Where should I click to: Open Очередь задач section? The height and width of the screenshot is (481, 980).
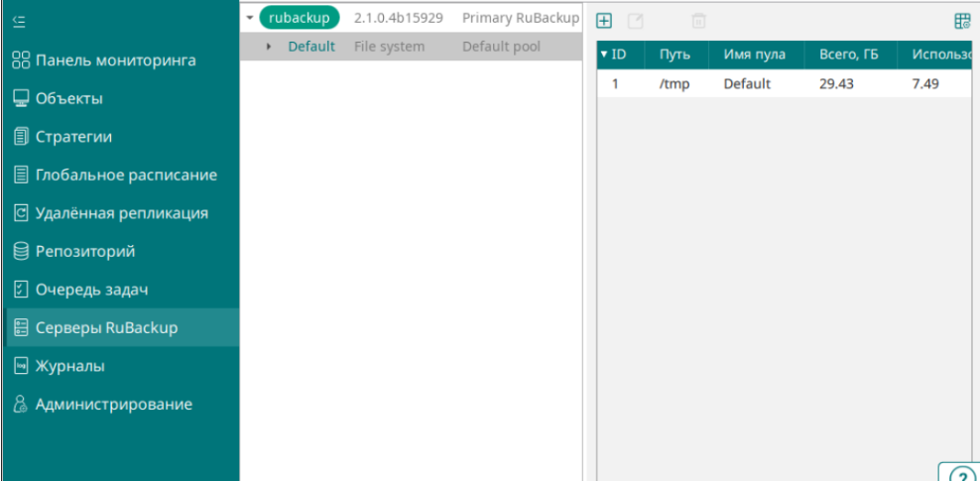pos(92,290)
